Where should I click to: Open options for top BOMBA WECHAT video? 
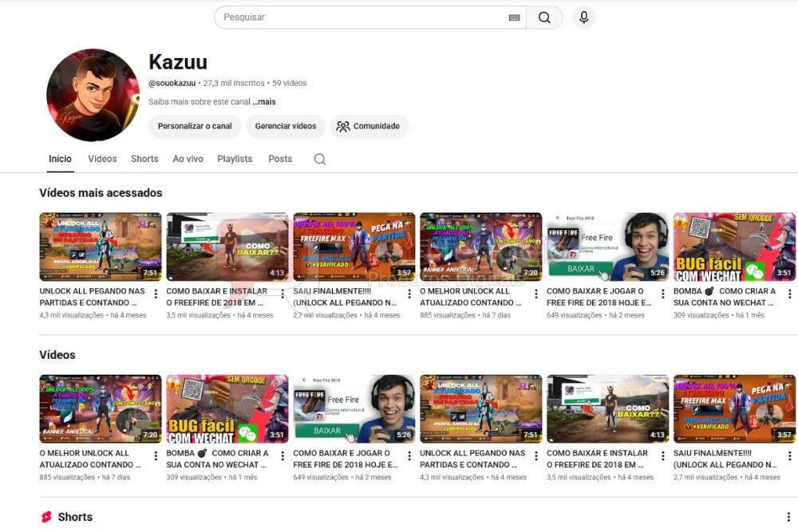(x=789, y=294)
